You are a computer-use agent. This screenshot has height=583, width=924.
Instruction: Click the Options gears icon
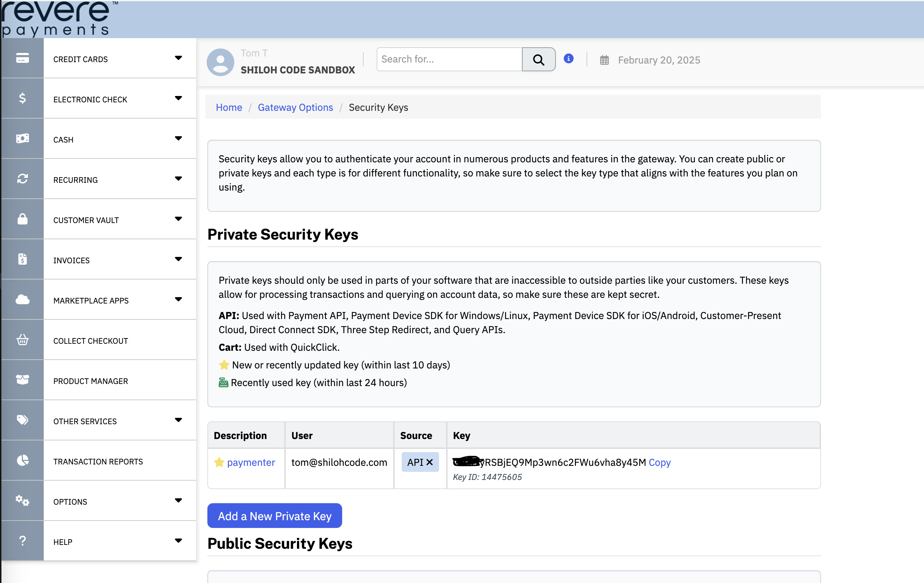coord(23,501)
